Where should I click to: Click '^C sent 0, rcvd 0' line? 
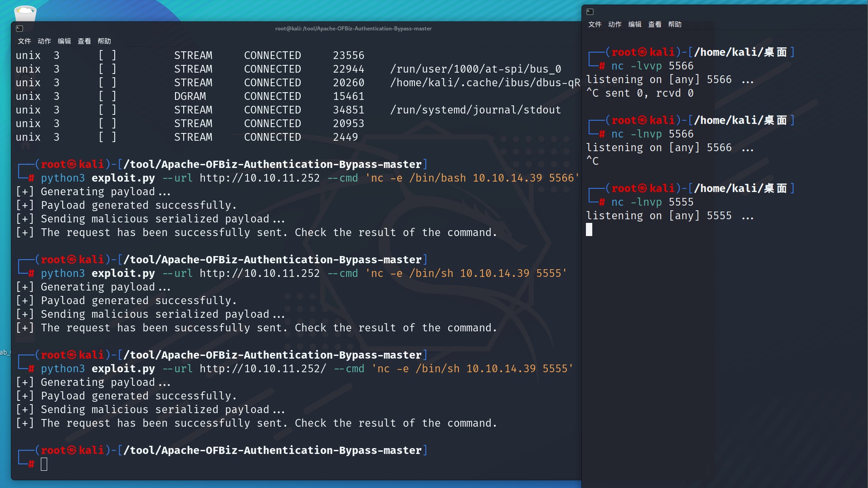640,93
